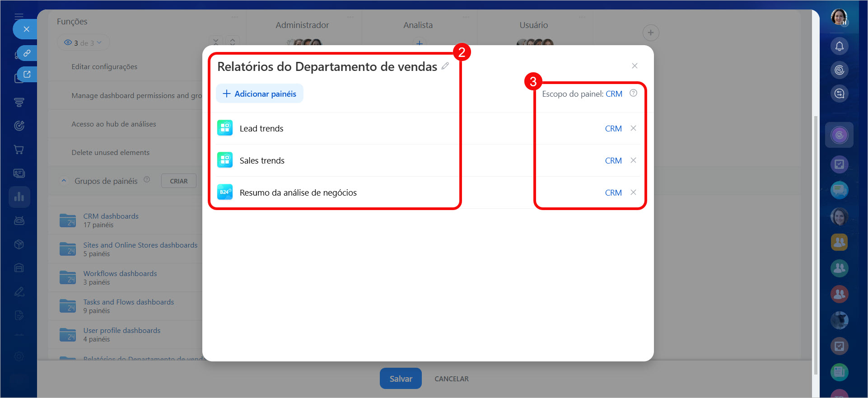The height and width of the screenshot is (398, 868).
Task: Remove Resumo da análise de negócios panel
Action: coord(633,192)
